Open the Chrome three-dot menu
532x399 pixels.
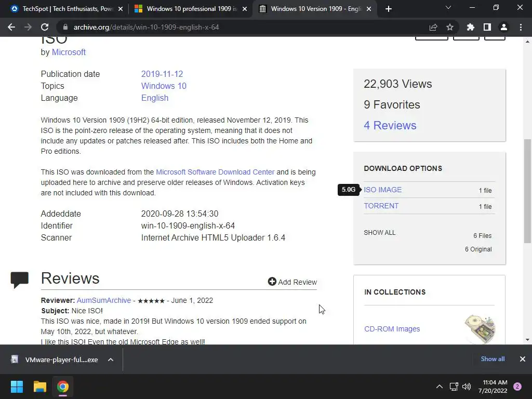(521, 27)
